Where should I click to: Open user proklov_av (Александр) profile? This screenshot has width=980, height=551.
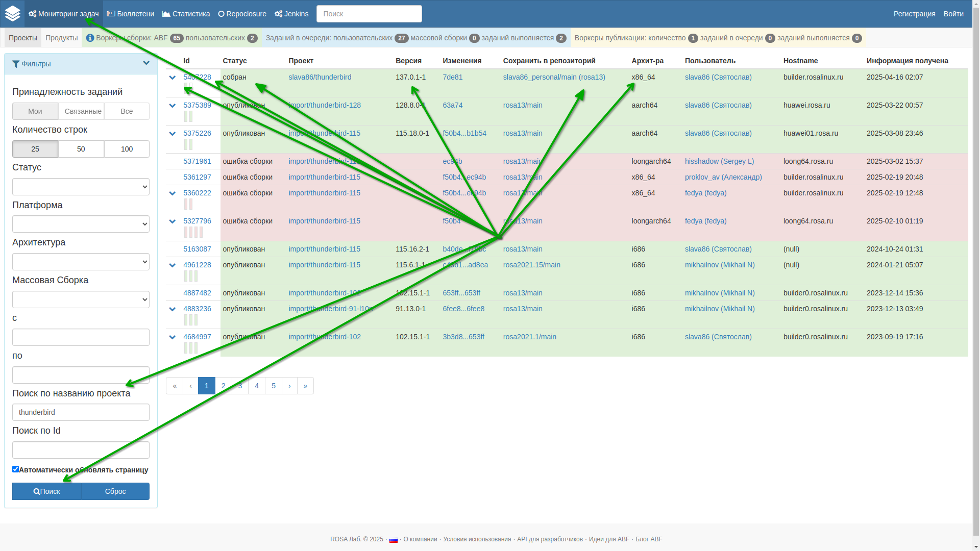(723, 177)
